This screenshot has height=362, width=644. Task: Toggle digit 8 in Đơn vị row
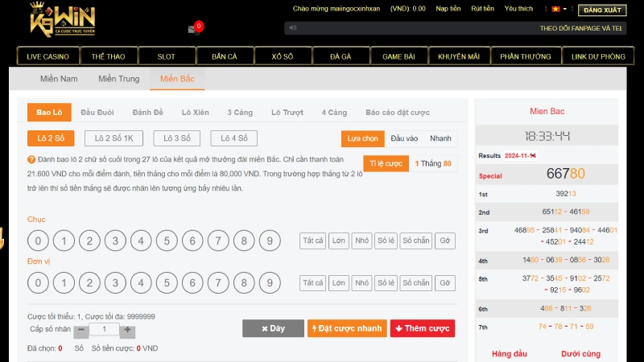click(x=244, y=283)
